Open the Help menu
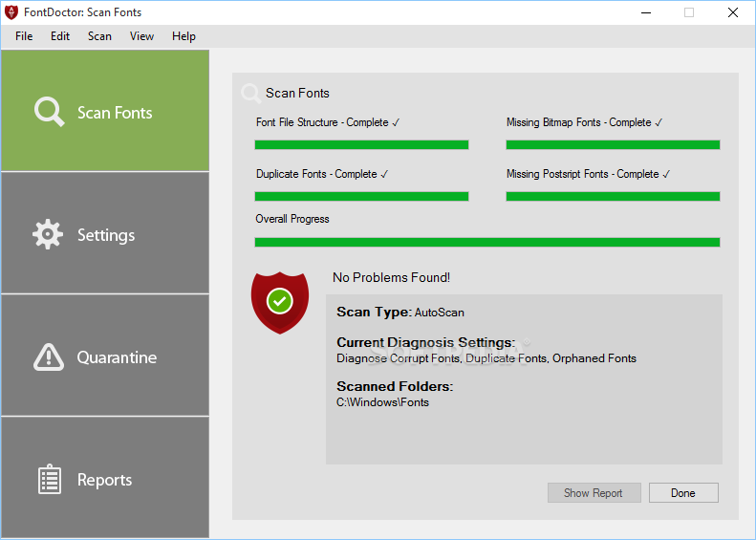 184,36
